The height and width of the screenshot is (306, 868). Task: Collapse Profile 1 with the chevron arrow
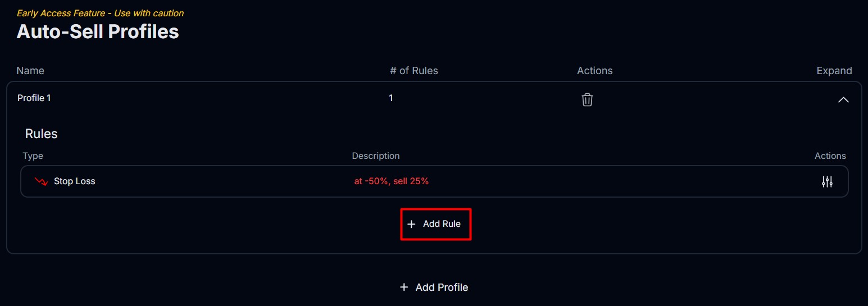pyautogui.click(x=843, y=100)
